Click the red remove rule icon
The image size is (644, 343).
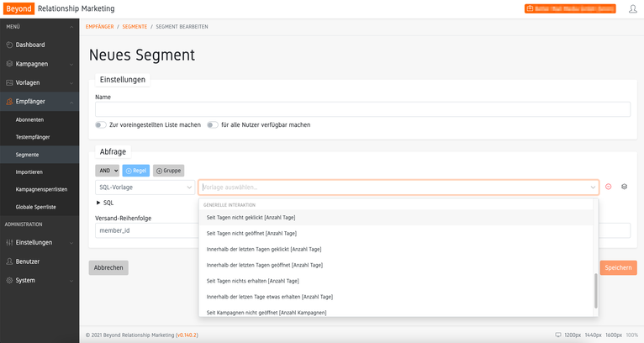click(609, 187)
